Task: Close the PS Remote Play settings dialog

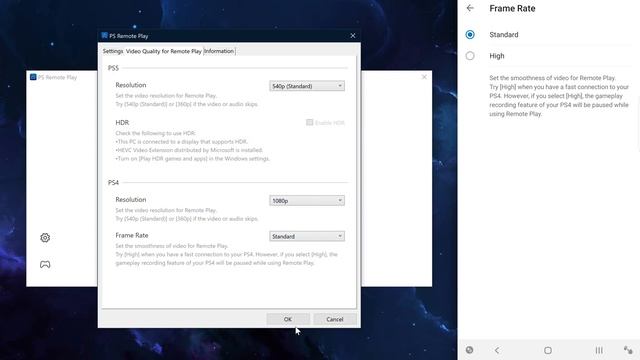Action: (x=353, y=36)
